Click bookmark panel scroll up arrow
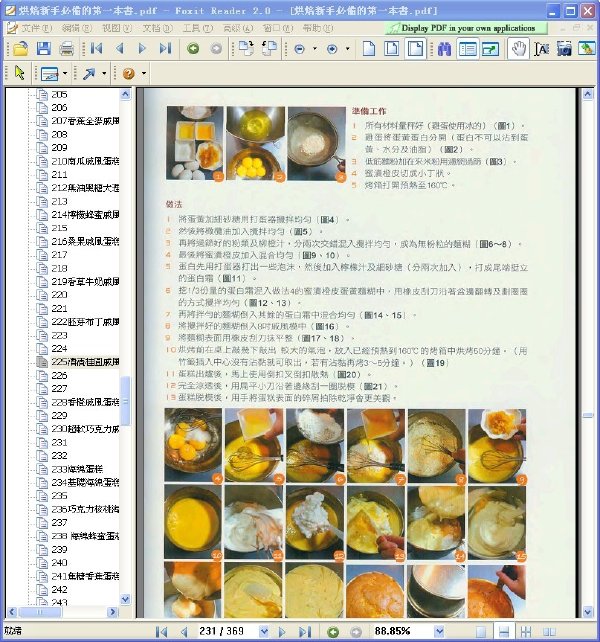This screenshot has height=642, width=600. (125, 95)
